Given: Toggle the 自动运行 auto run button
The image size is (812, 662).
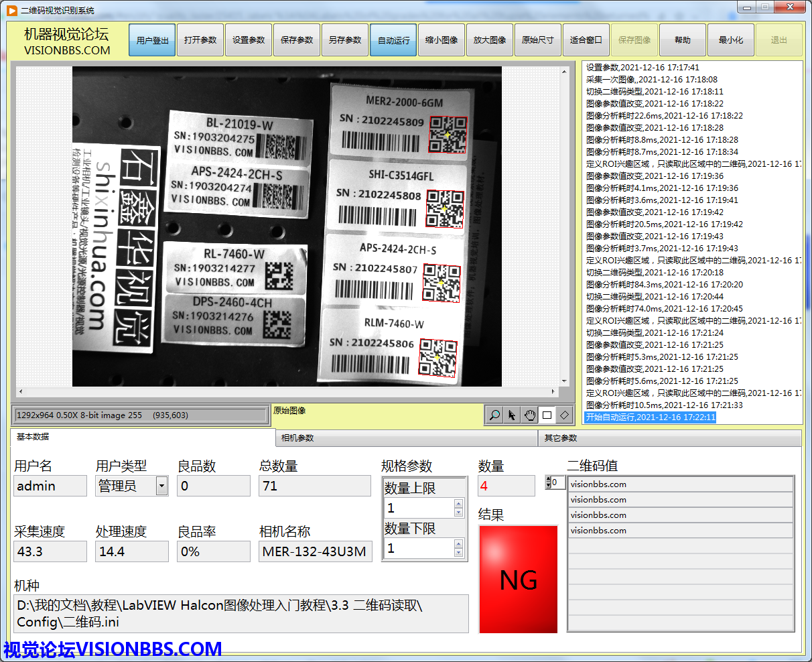Looking at the screenshot, I should [x=393, y=40].
